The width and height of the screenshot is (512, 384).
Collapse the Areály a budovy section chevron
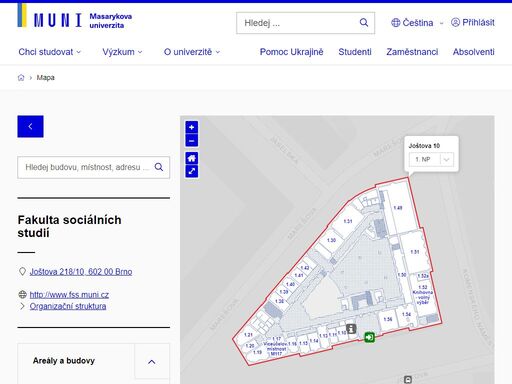pos(152,362)
